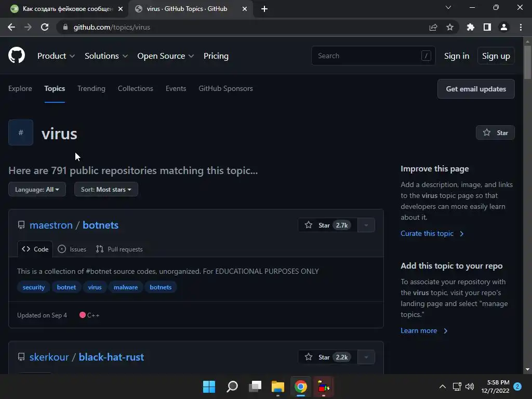
Task: Go back using the browser back arrow
Action: (x=11, y=27)
